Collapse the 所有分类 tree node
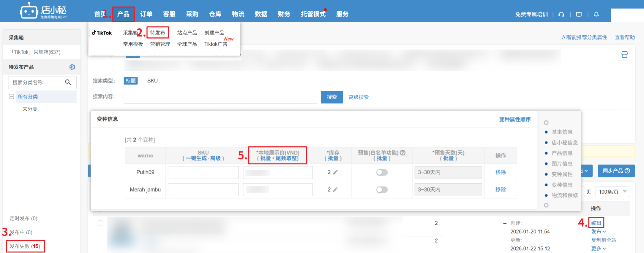Screen dimensions: 644x253 pyautogui.click(x=12, y=96)
